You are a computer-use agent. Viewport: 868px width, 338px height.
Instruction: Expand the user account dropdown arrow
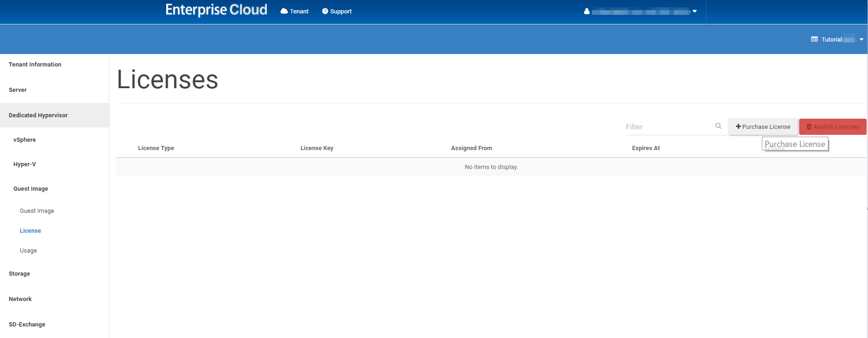point(694,12)
